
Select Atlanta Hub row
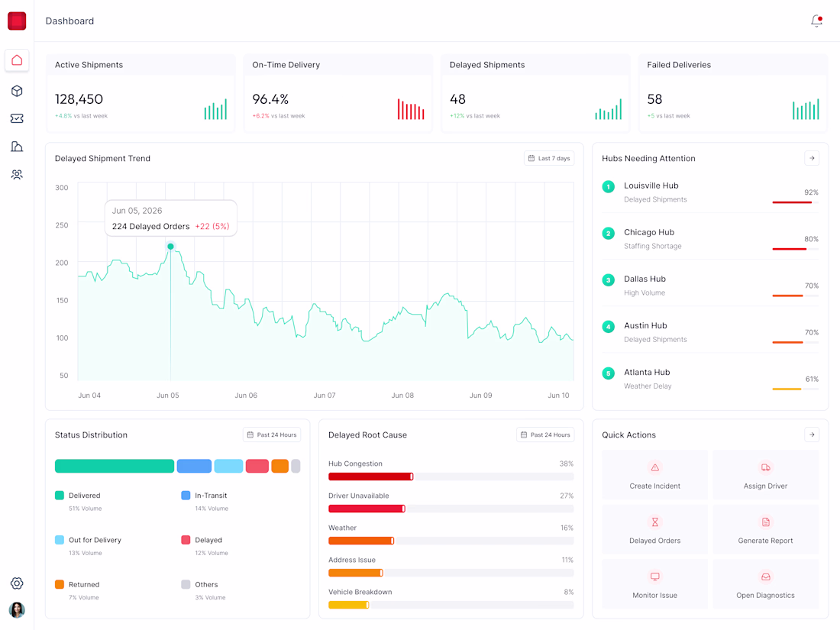coord(710,379)
